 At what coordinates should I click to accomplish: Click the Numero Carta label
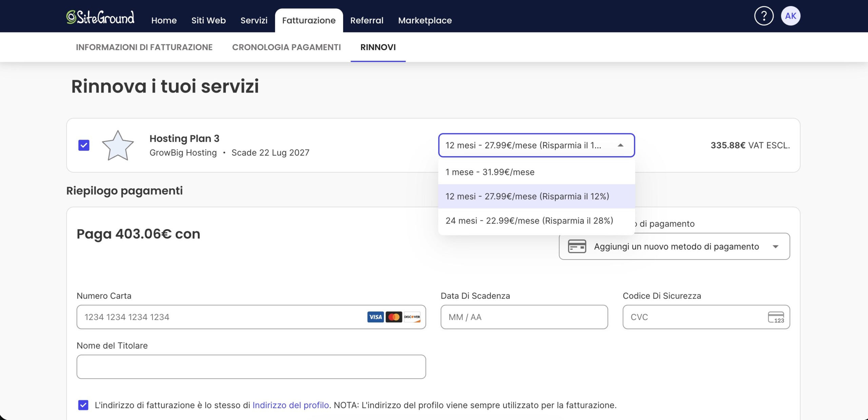[104, 296]
